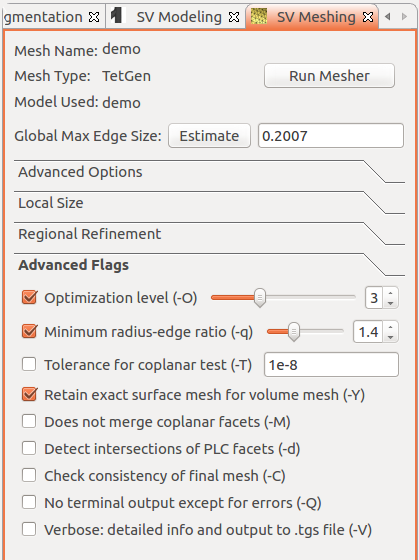Decrease radius-edge ratio with down arrow

pos(390,337)
